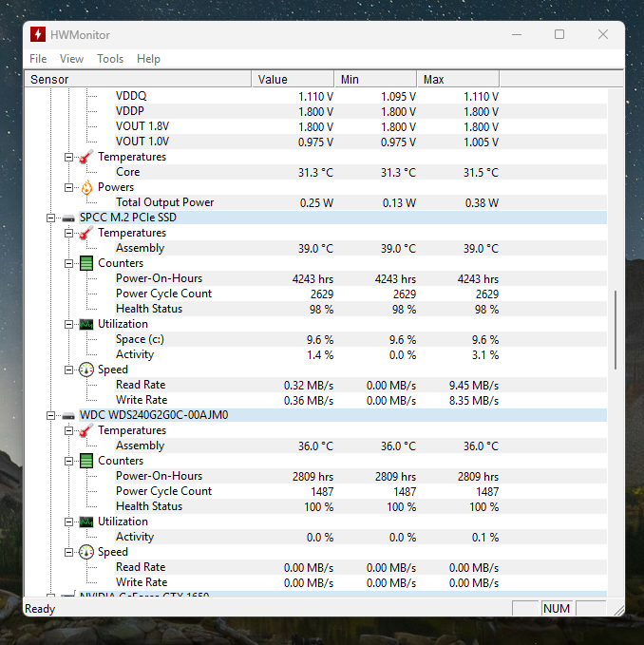Image resolution: width=644 pixels, height=645 pixels.
Task: Open the File menu
Action: click(38, 59)
